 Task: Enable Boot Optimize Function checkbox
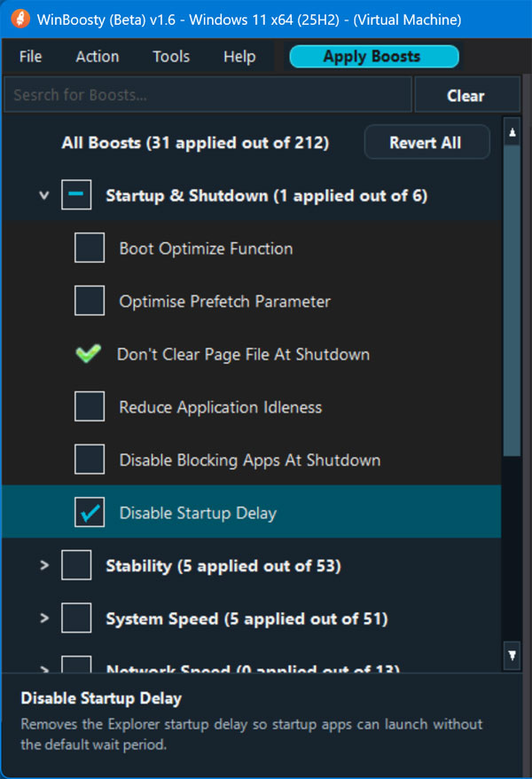pos(90,248)
